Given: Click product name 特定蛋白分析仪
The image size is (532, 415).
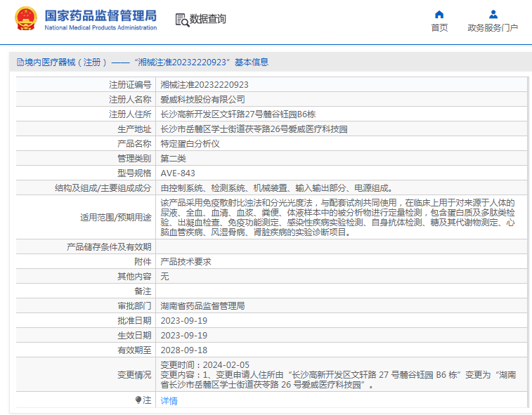Looking at the screenshot, I should tap(190, 144).
